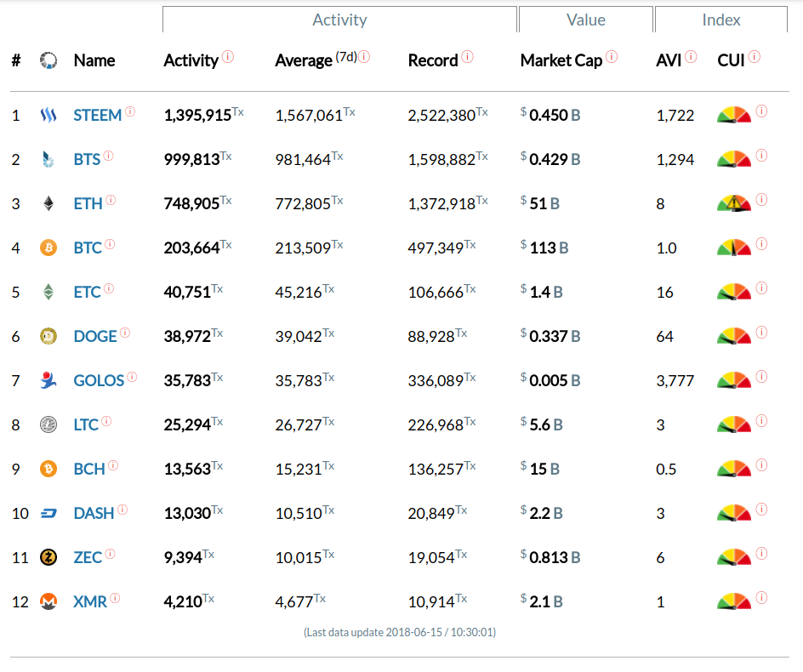Open the STEEM coin link
Screen dimensions: 803x672
(97, 115)
